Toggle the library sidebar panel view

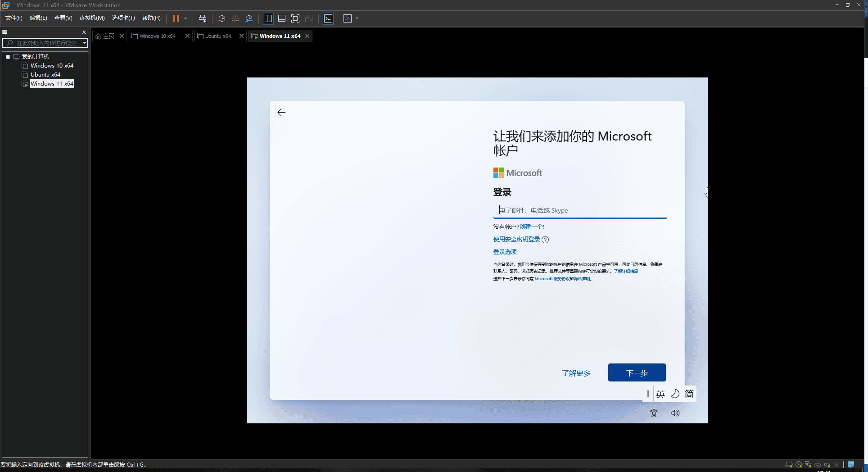(x=268, y=18)
